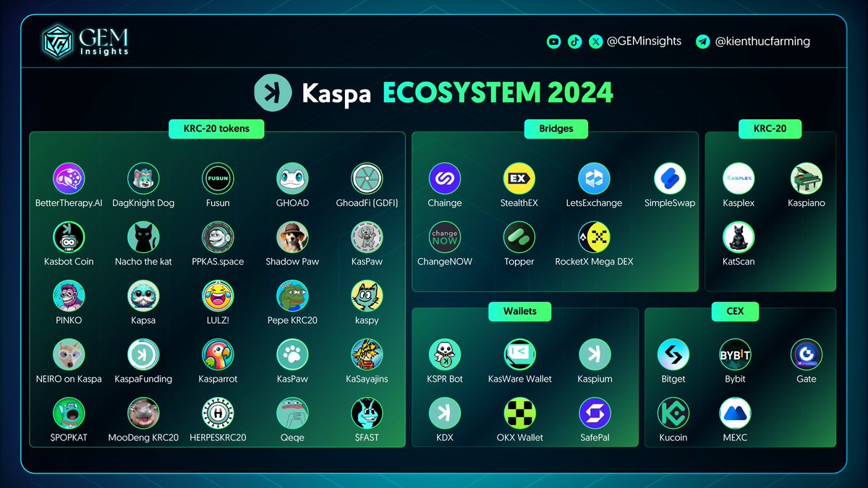Click the Qeqe token icon
868x488 pixels.
coord(292,413)
